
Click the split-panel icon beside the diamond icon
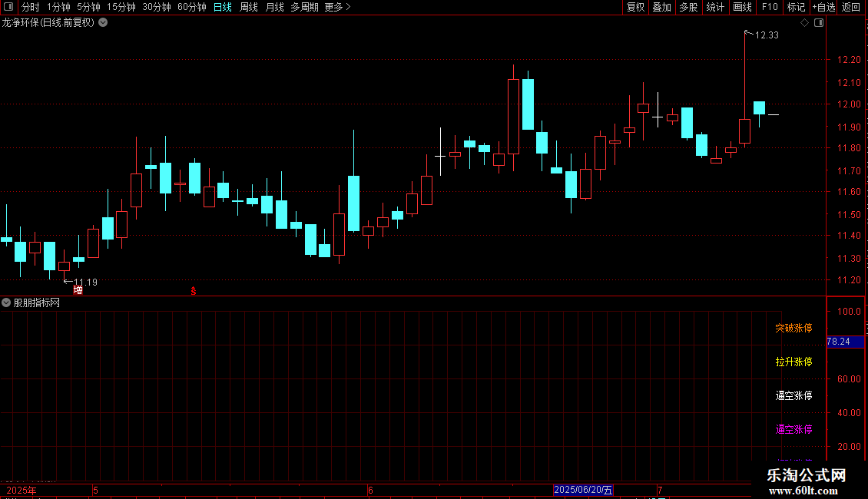click(819, 23)
